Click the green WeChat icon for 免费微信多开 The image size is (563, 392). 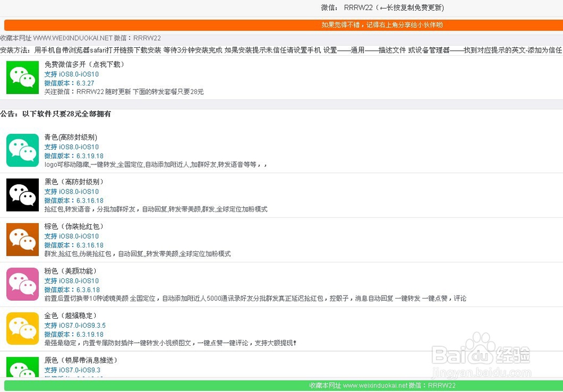23,78
